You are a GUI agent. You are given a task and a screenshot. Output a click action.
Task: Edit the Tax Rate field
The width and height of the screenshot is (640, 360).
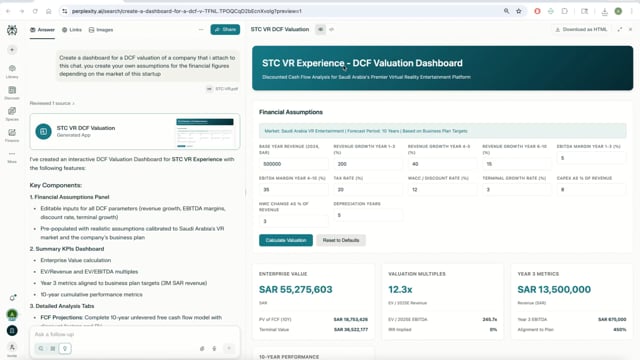368,189
